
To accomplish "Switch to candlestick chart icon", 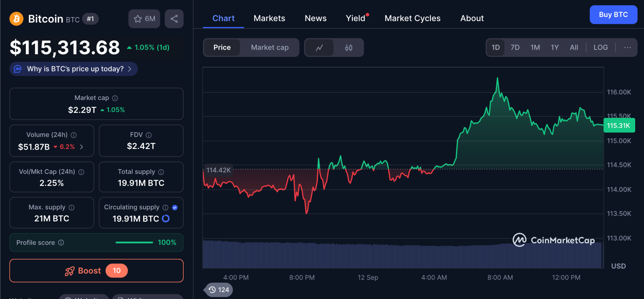I will 348,48.
